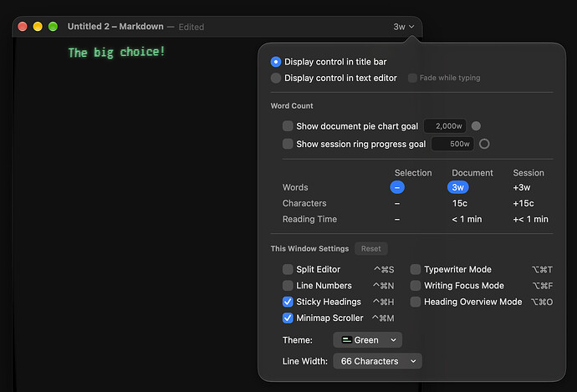Image resolution: width=577 pixels, height=392 pixels.
Task: Enable Typewriter Mode checkbox
Action: tap(416, 269)
